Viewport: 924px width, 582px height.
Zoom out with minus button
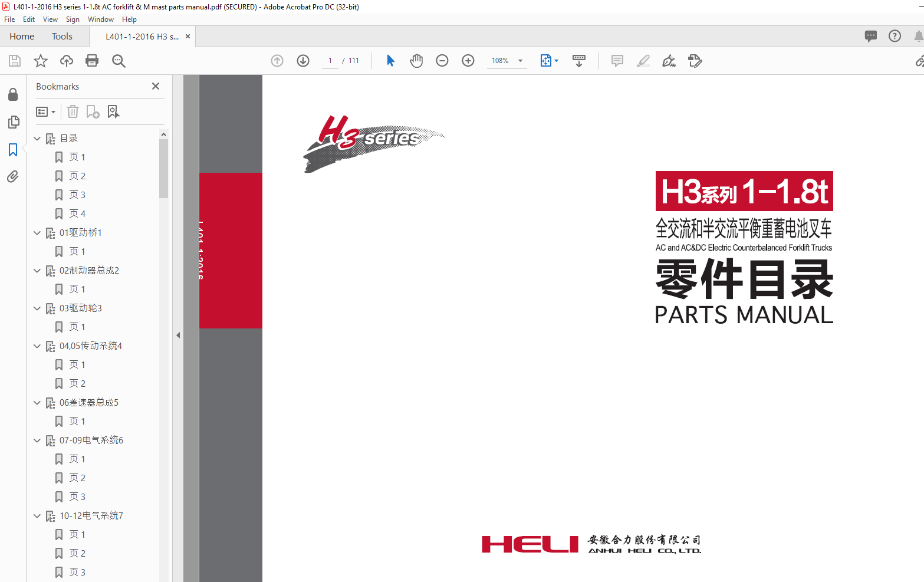(442, 61)
